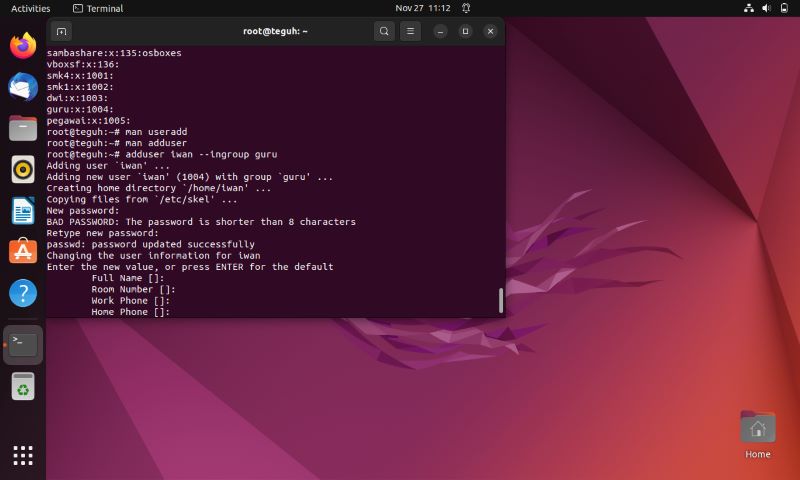This screenshot has height=480, width=800.
Task: Click the 'adduser iwan --ingroup guru' line
Action: [162, 154]
